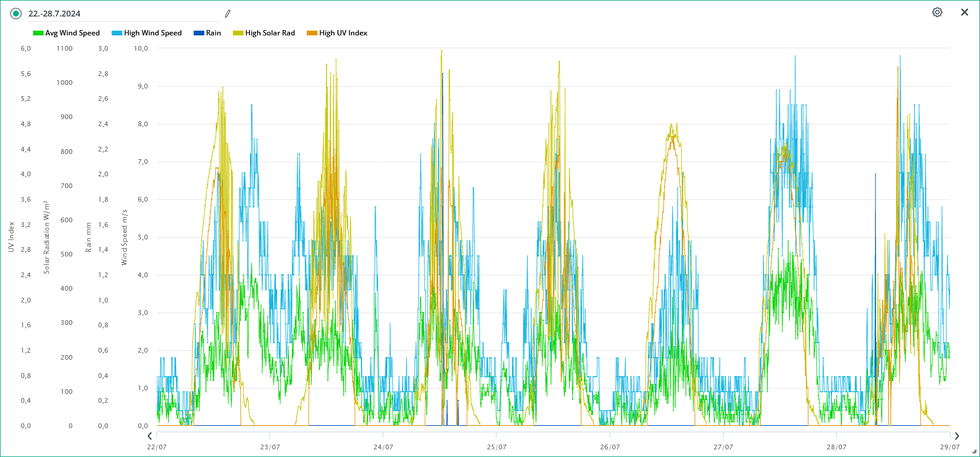
Task: Close the chart with the X icon
Action: pos(965,12)
